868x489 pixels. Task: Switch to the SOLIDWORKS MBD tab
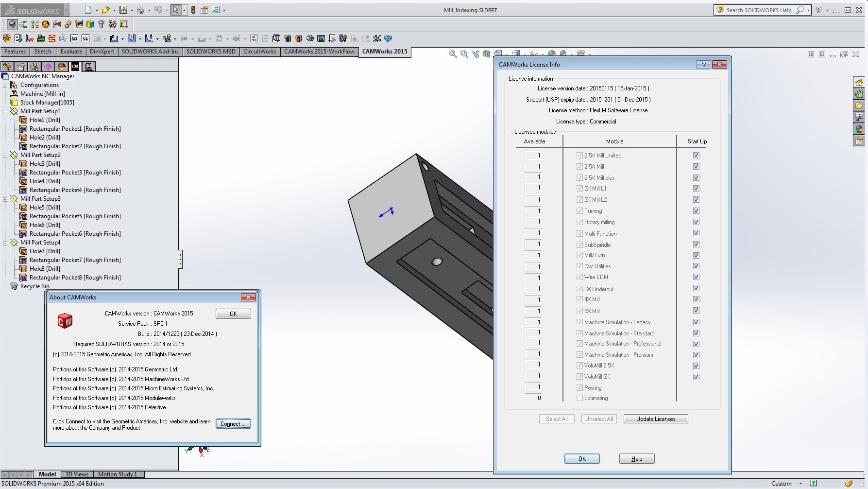point(211,52)
